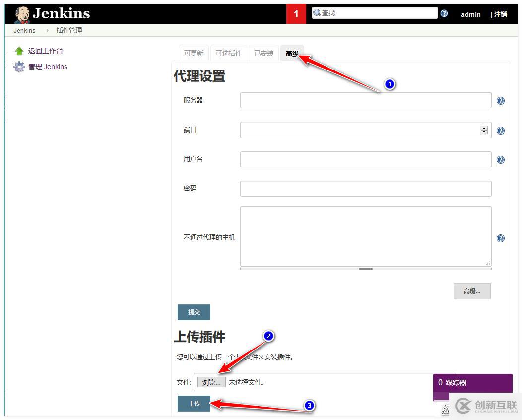Open the 0 跟踪器 panel
The height and width of the screenshot is (420, 522).
pos(472,383)
